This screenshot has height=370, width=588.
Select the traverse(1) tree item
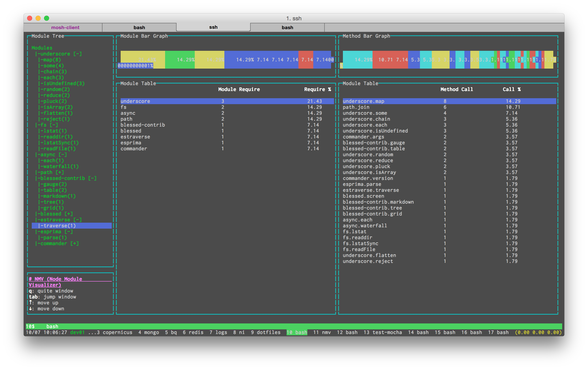click(59, 226)
